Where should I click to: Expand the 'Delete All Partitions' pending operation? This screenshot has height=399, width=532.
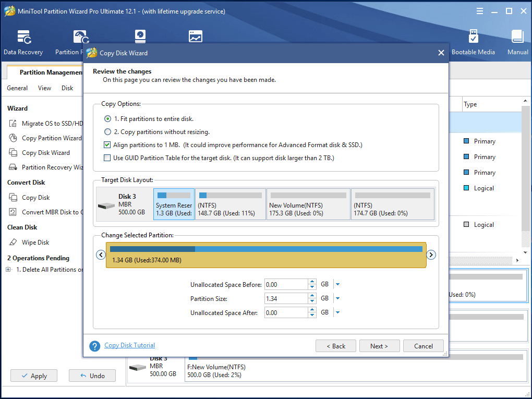8,270
